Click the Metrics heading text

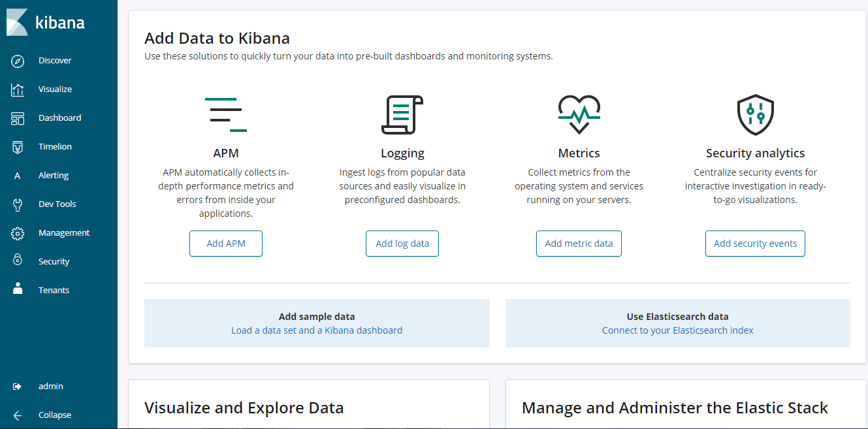pos(579,153)
